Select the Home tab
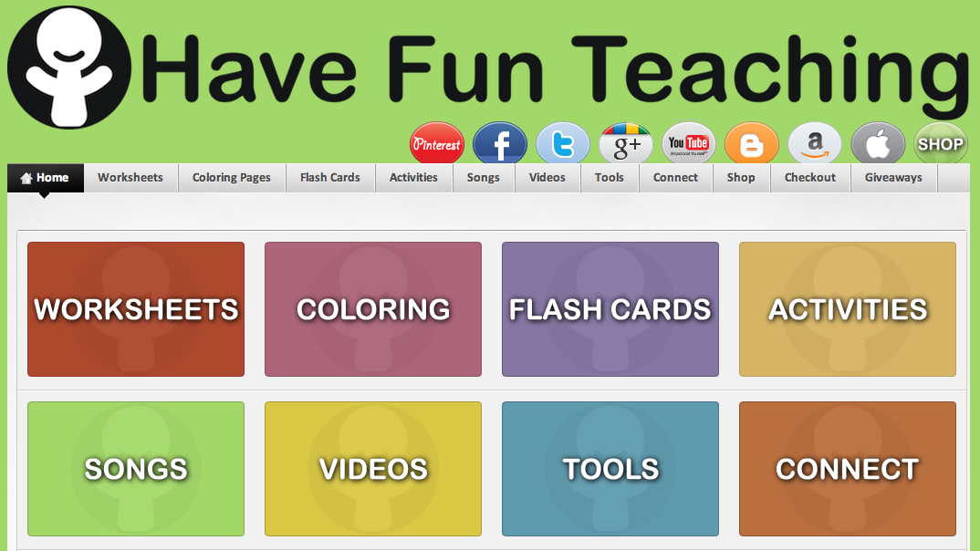This screenshot has width=980, height=551. pos(45,178)
